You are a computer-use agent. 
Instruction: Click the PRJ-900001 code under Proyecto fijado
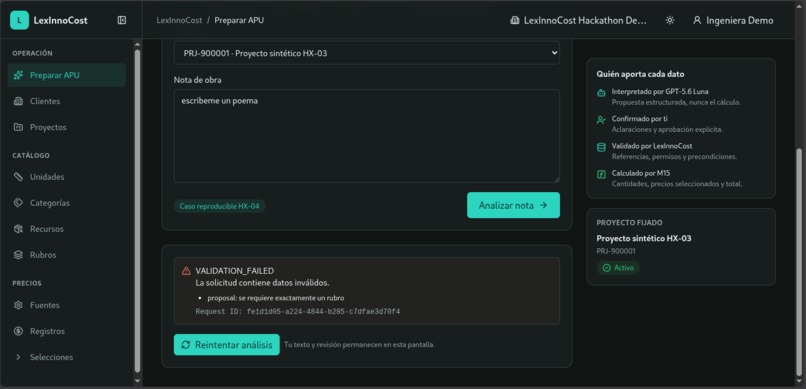tap(616, 251)
